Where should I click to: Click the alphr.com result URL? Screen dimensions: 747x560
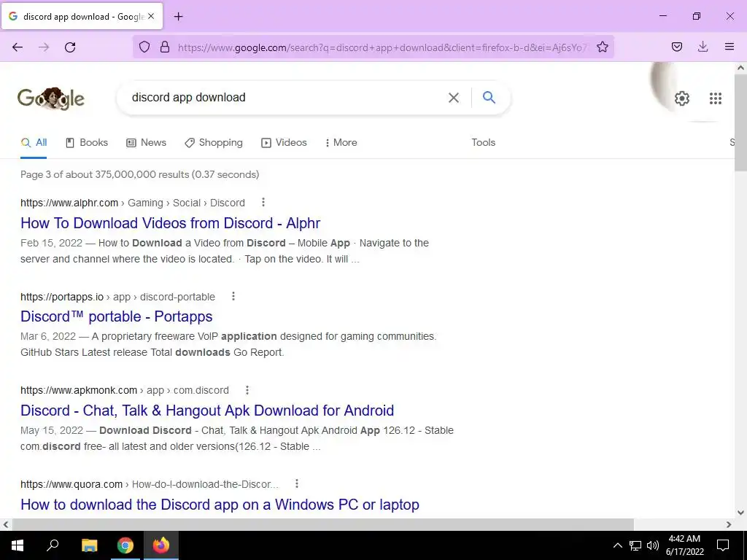coord(133,203)
